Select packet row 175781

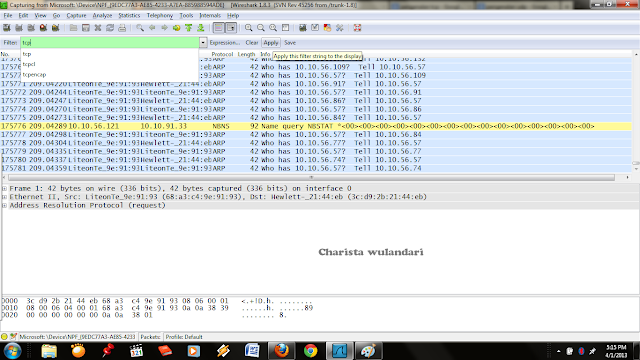tap(316, 168)
